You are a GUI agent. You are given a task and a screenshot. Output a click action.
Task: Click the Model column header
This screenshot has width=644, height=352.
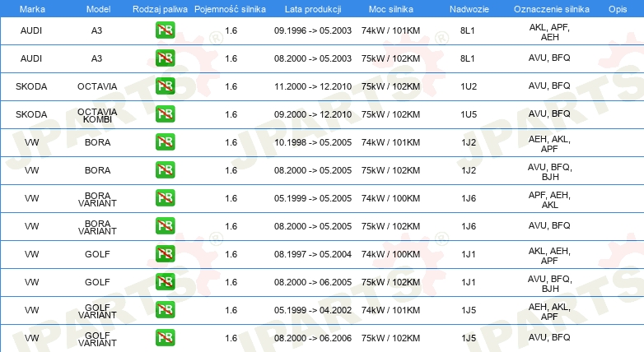click(x=98, y=9)
